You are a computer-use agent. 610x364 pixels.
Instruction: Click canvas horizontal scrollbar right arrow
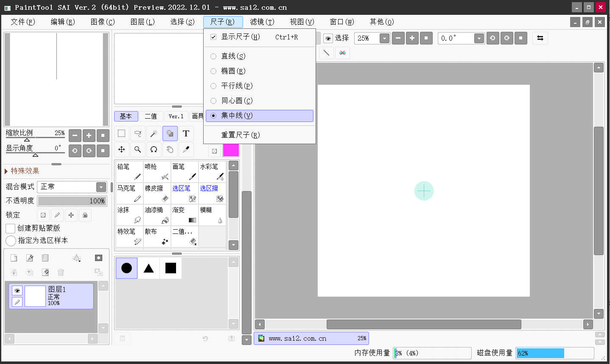[x=588, y=325]
